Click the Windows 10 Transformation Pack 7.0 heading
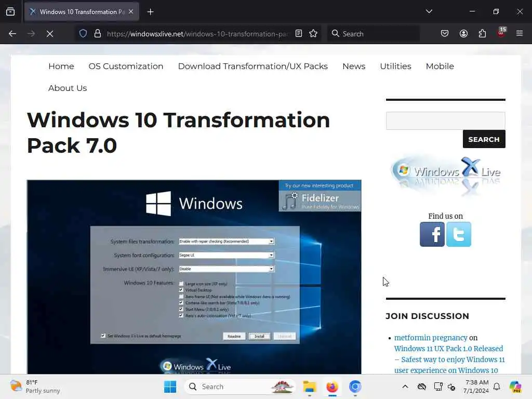This screenshot has width=532, height=399. [x=179, y=132]
